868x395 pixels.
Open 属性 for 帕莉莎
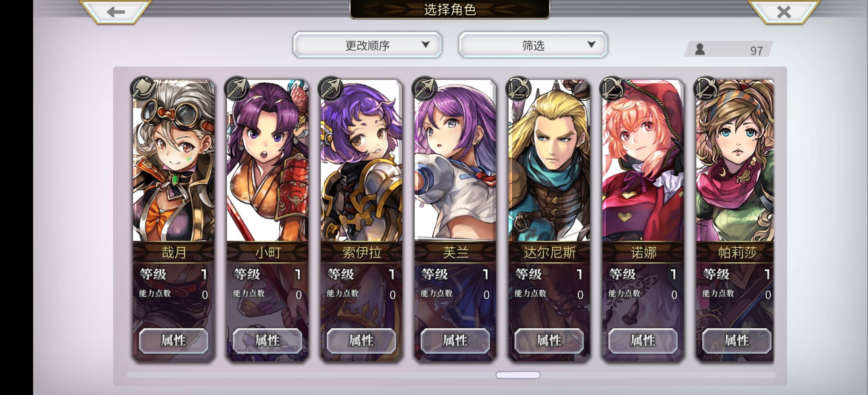(x=737, y=340)
